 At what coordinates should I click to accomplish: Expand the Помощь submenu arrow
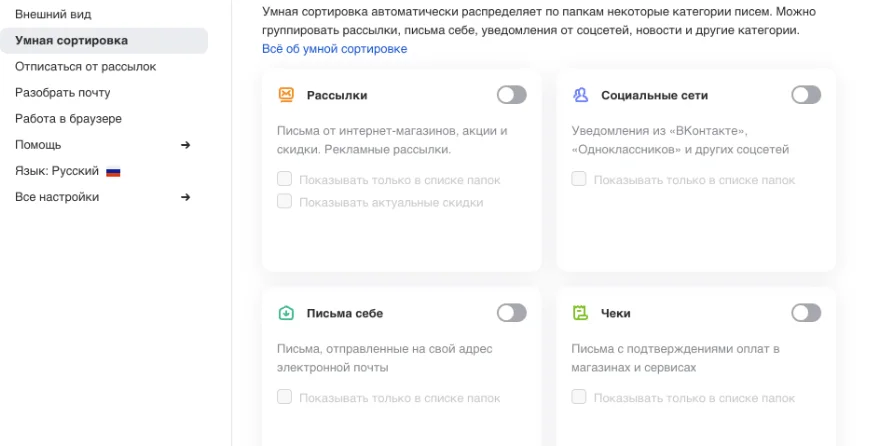point(185,145)
